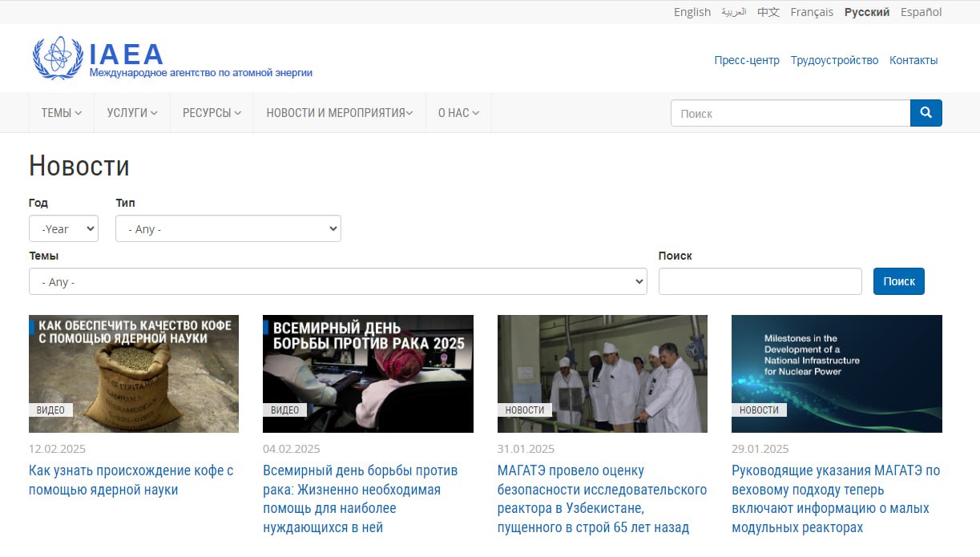The width and height of the screenshot is (980, 557).
Task: Expand the Темы topics filter dropdown
Action: [x=337, y=282]
